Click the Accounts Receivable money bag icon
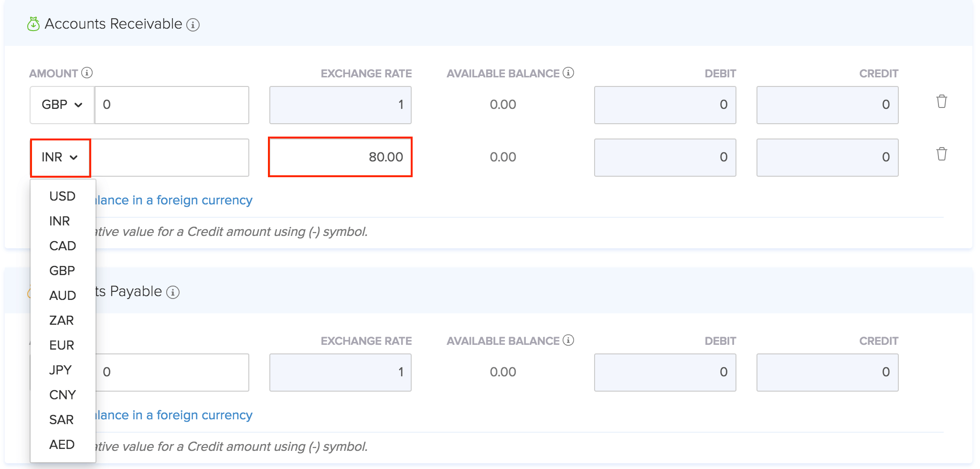Image resolution: width=980 pixels, height=469 pixels. [33, 24]
